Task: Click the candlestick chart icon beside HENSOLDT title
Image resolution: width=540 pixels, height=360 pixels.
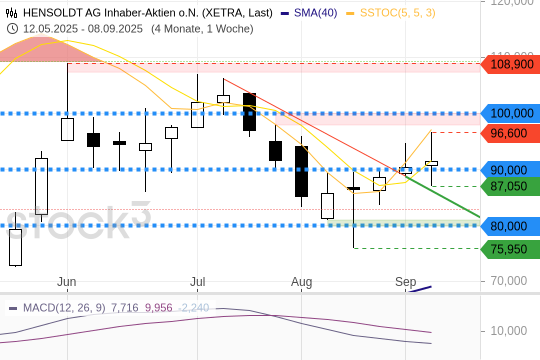Action: click(x=11, y=13)
